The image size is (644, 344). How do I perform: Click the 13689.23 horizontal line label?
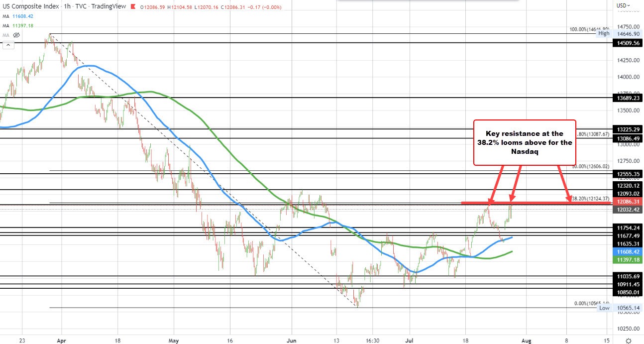[628, 98]
